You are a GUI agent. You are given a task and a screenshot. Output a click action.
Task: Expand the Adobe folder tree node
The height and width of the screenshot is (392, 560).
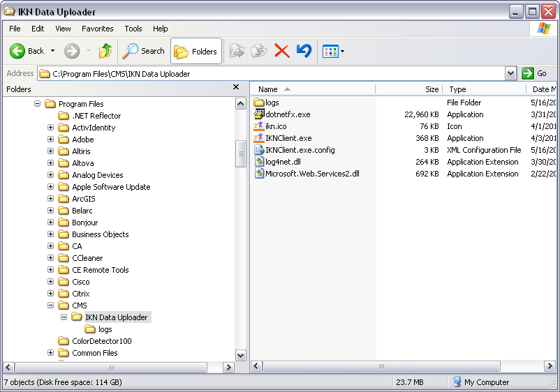pos(51,140)
